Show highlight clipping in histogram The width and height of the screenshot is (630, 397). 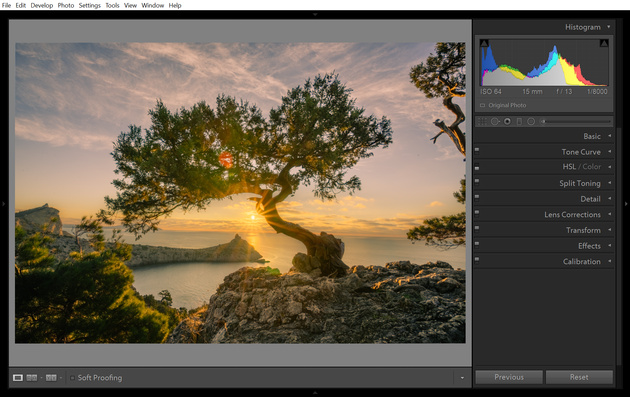(x=604, y=43)
